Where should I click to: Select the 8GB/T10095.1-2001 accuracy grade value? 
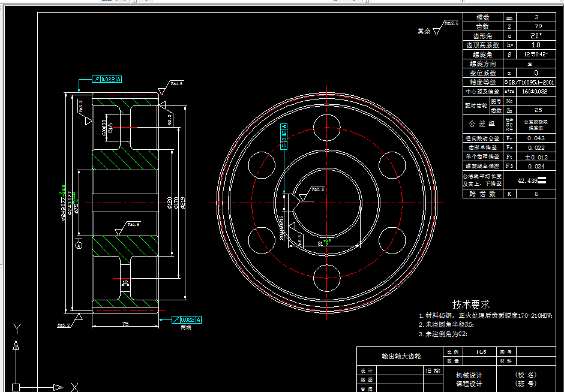529,82
